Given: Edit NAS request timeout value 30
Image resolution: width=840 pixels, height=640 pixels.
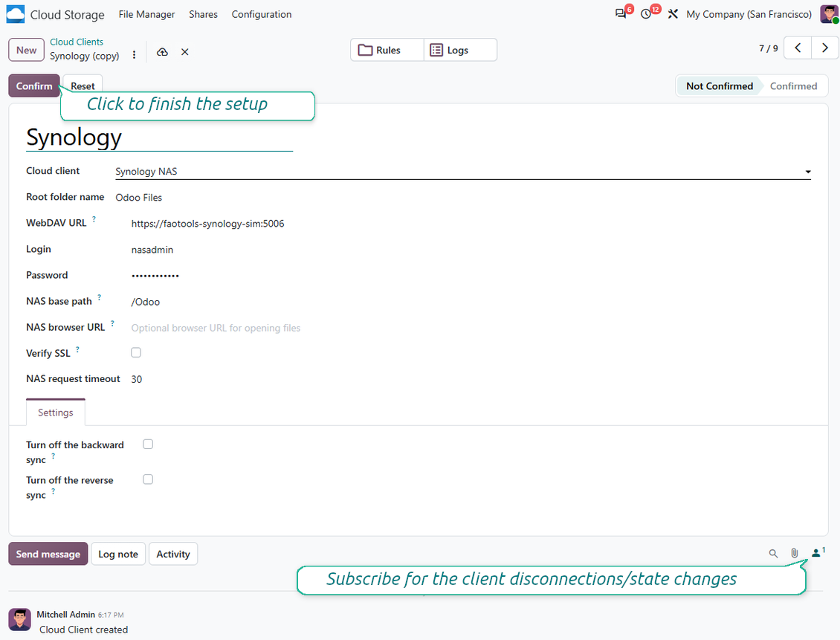Looking at the screenshot, I should (471, 379).
